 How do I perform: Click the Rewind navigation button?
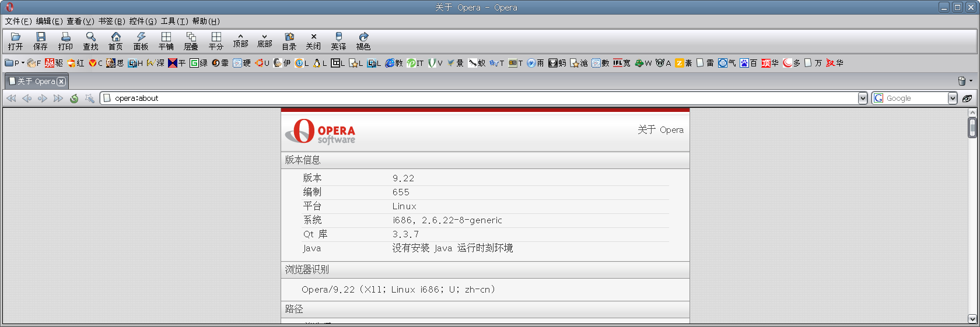(x=11, y=99)
